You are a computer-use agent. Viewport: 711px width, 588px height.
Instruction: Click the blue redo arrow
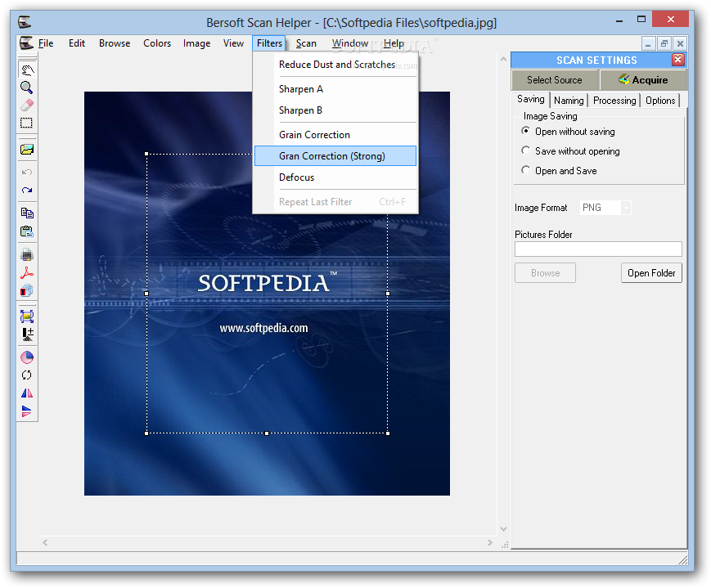(x=27, y=191)
